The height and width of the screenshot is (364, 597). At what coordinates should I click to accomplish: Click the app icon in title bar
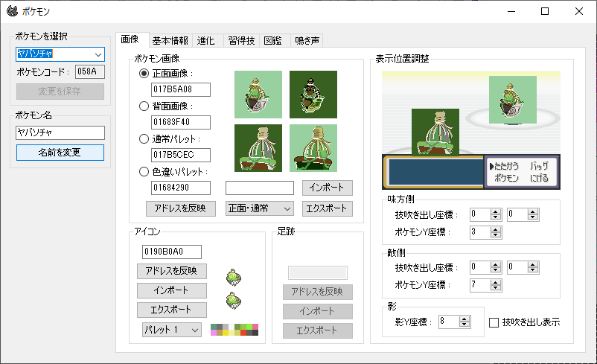pos(12,11)
